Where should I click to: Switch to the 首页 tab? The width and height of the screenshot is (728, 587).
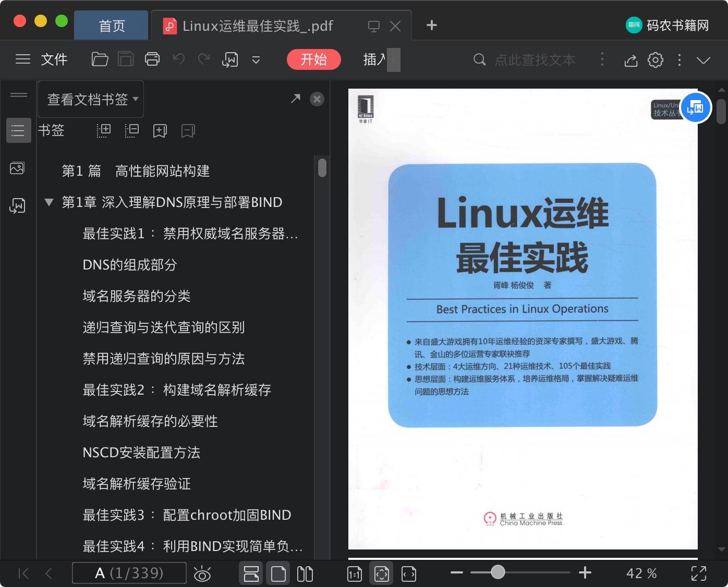112,26
